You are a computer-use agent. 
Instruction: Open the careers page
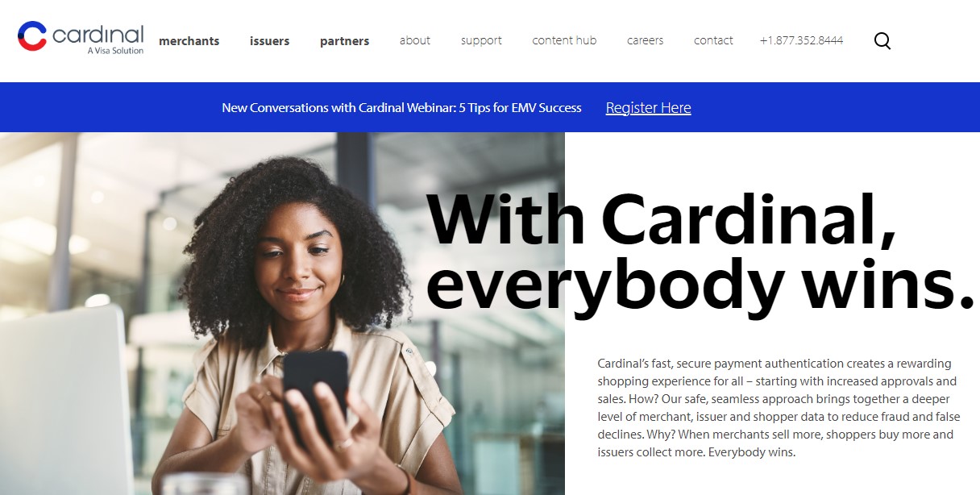point(646,40)
